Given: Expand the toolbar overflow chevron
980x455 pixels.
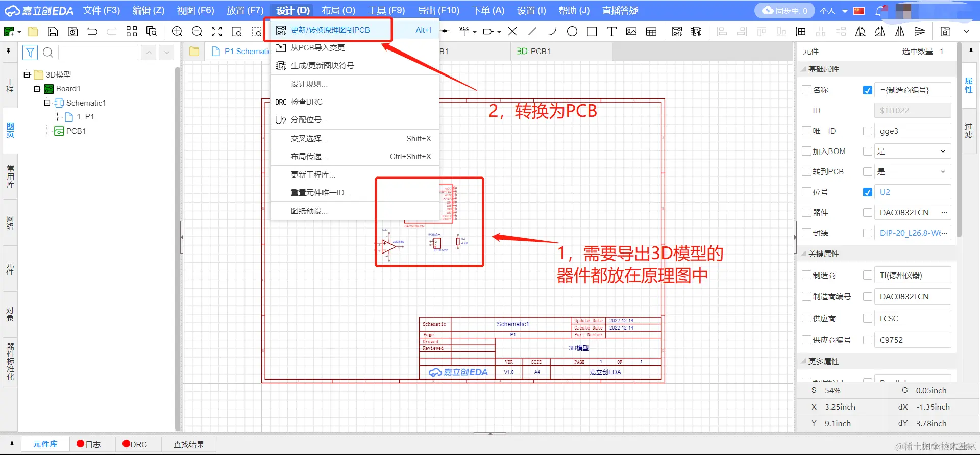Looking at the screenshot, I should tap(966, 32).
